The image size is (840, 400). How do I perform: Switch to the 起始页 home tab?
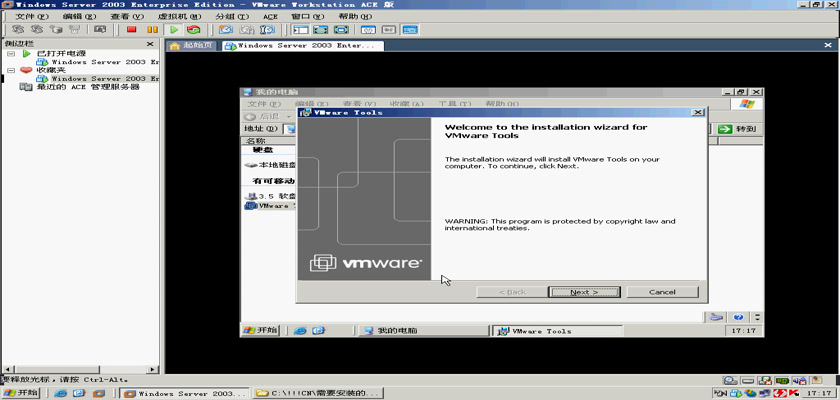(x=192, y=46)
